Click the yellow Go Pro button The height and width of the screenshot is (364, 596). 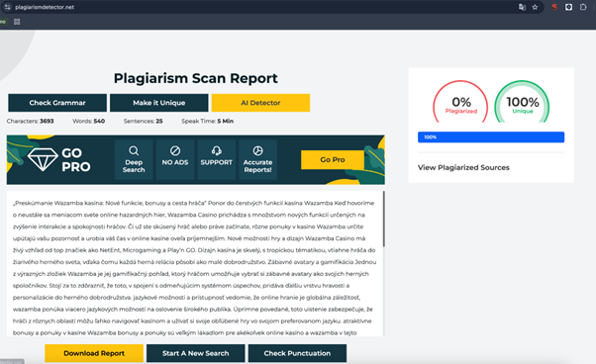click(333, 160)
